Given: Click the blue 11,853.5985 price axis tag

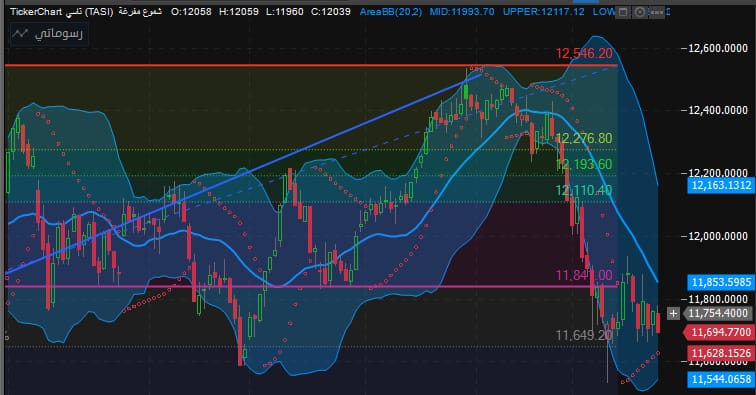Looking at the screenshot, I should pyautogui.click(x=721, y=282).
